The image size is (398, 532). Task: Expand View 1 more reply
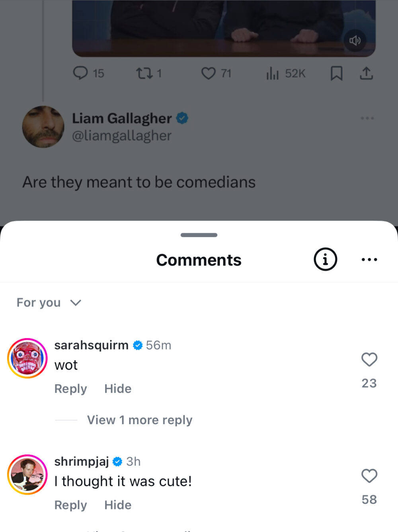[x=139, y=420]
